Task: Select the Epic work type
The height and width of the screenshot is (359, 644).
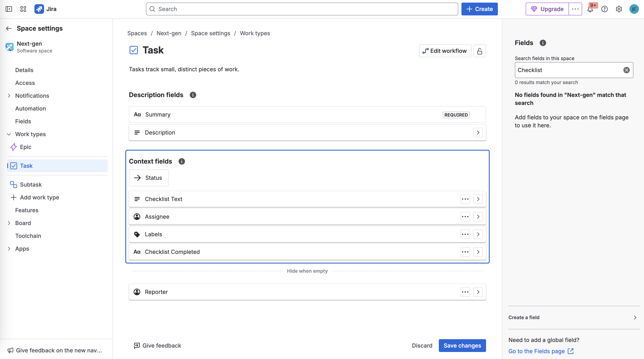Action: click(x=25, y=147)
